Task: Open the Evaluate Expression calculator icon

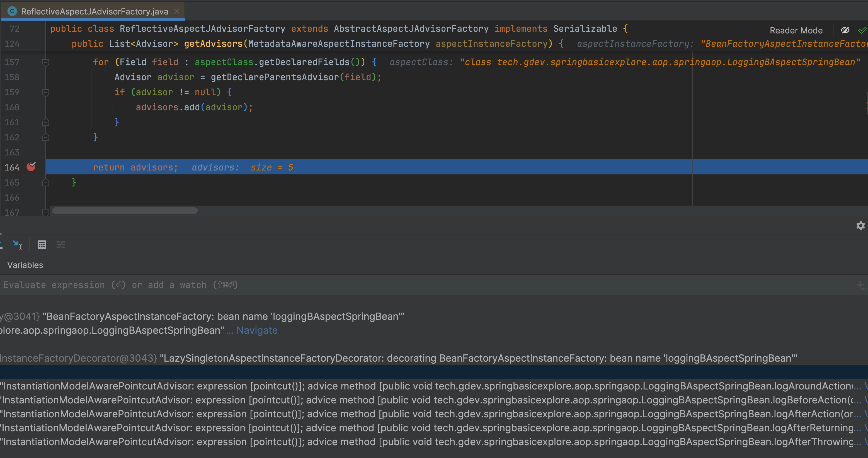Action: tap(42, 245)
